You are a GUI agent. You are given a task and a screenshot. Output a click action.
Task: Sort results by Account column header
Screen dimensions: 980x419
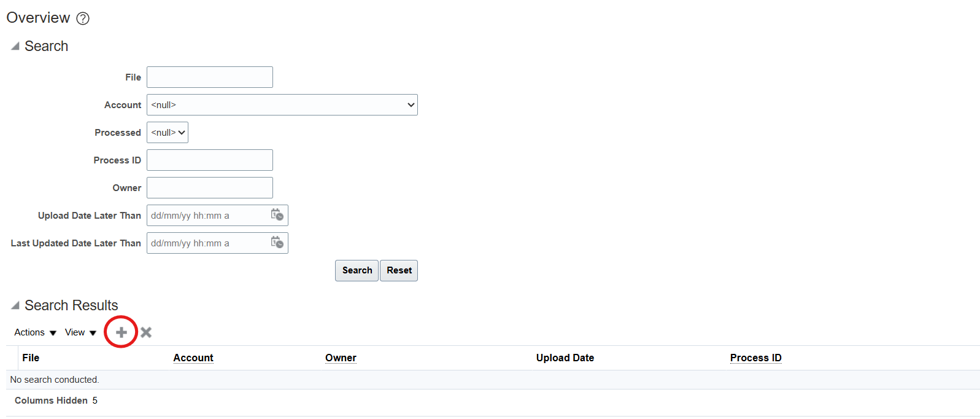click(x=193, y=358)
